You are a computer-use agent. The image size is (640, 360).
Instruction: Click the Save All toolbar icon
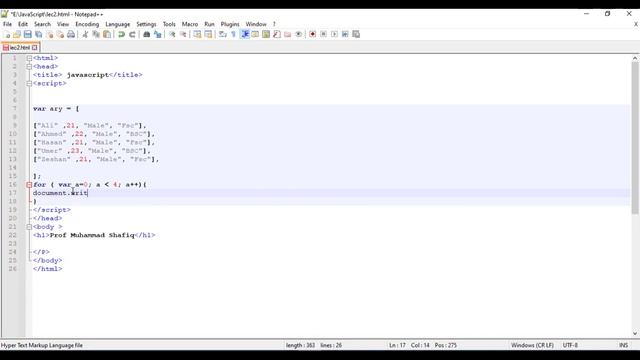point(38,34)
